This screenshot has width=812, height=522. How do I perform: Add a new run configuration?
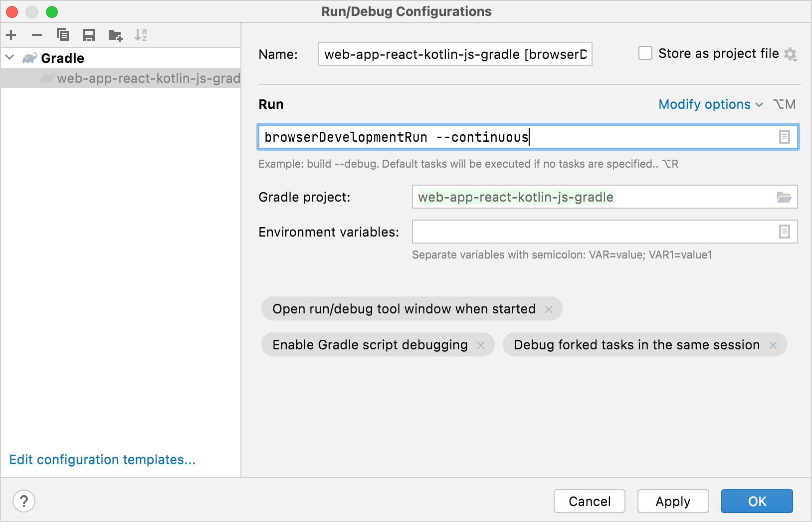pyautogui.click(x=11, y=35)
